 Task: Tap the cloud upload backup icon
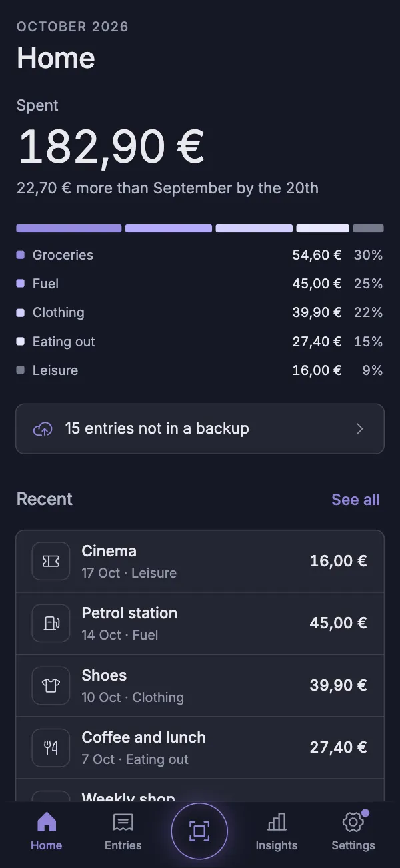[43, 429]
